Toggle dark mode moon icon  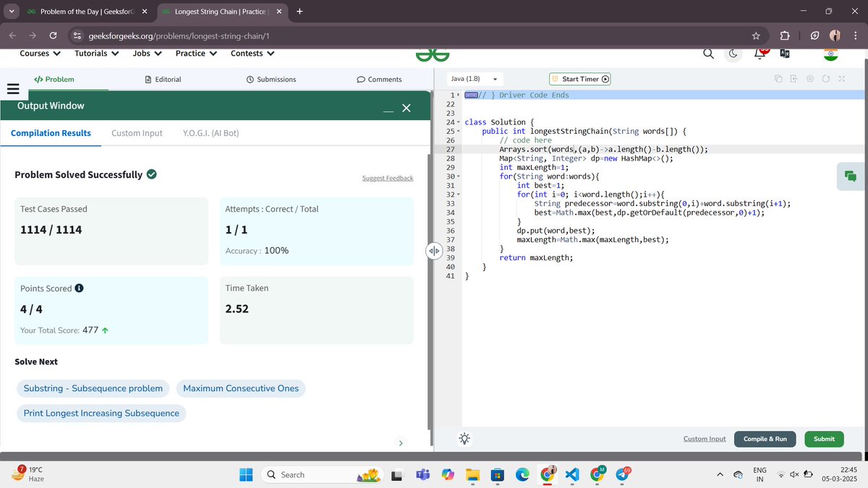[x=733, y=53]
